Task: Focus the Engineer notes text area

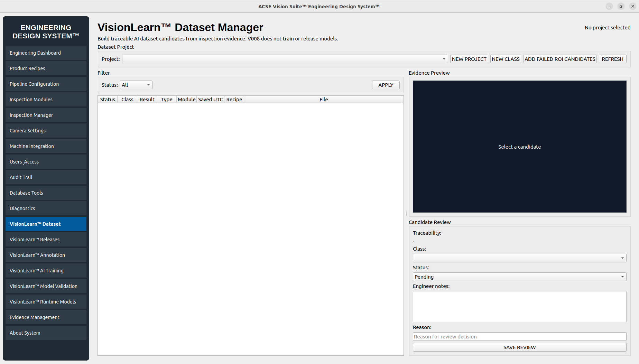Action: click(x=519, y=307)
